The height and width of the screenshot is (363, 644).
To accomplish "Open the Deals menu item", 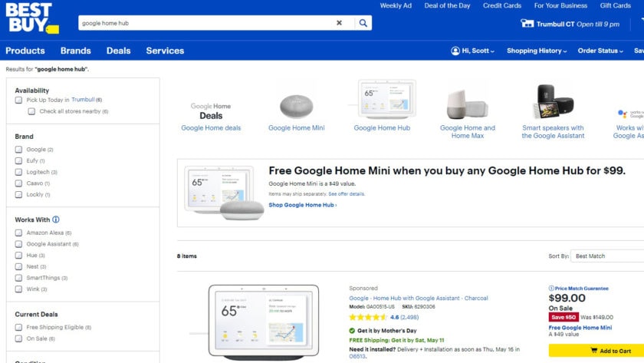I will pos(118,51).
